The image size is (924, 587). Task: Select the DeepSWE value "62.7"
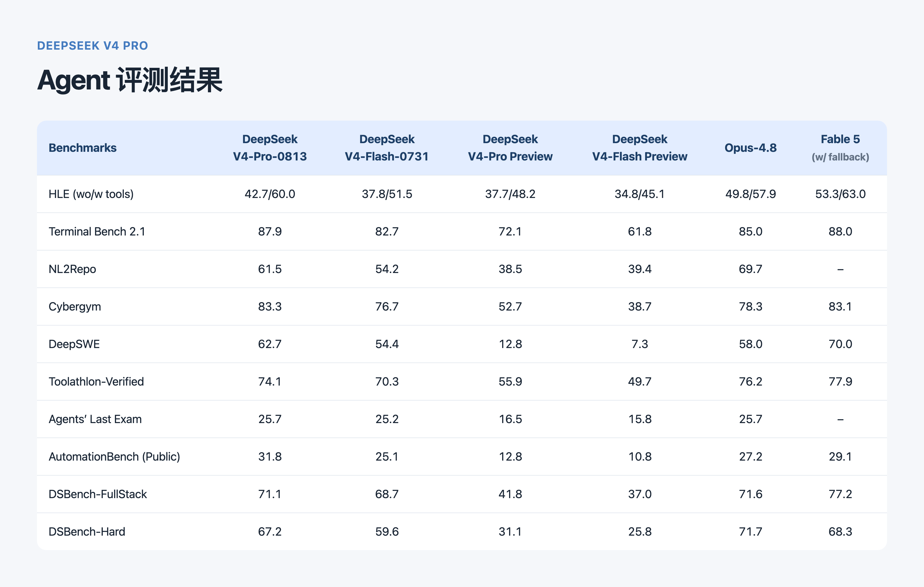coord(270,344)
